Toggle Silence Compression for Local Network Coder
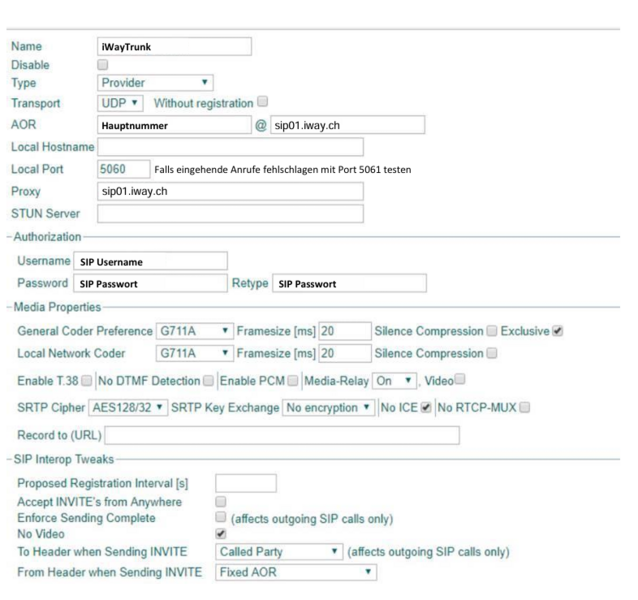This screenshot has width=638, height=600. (492, 353)
